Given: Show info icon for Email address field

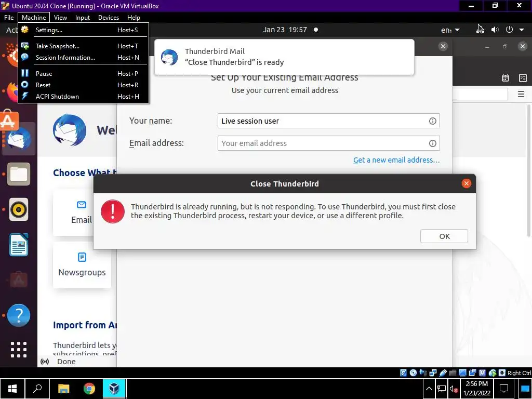Looking at the screenshot, I should pos(433,143).
